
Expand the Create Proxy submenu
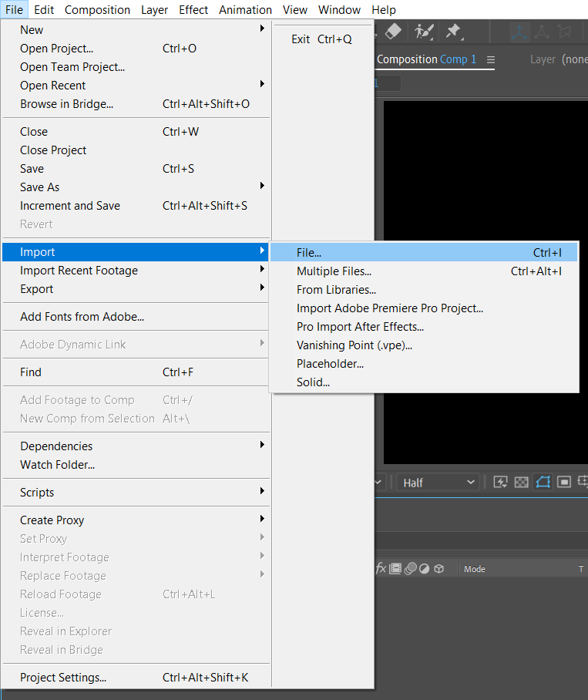(136, 520)
